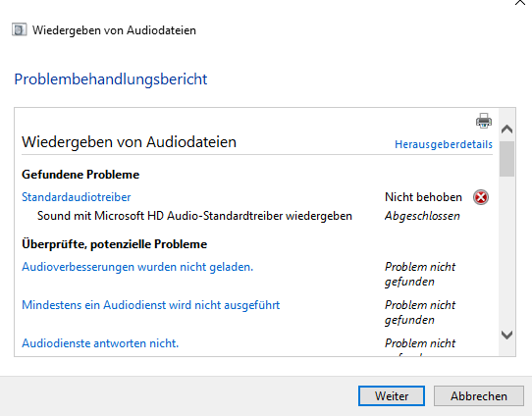Screen dimensions: 532x416
Task: Click the audio troubleshooter icon in title
Action: tap(20, 29)
